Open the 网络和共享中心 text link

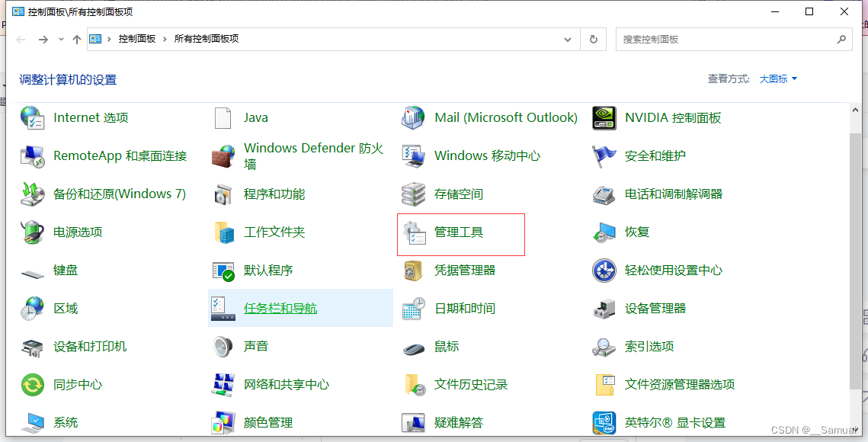287,384
